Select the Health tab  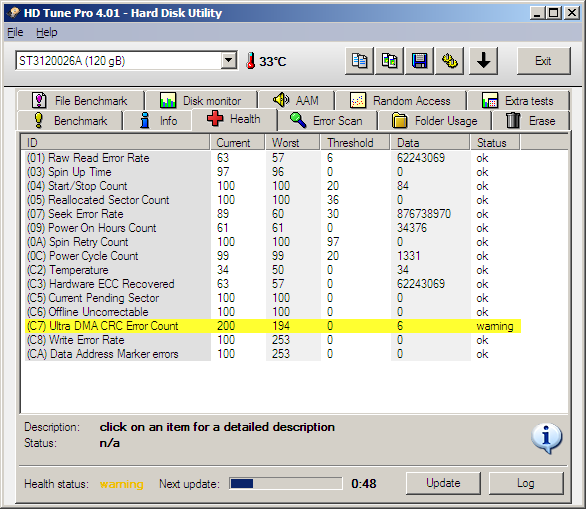tap(234, 119)
